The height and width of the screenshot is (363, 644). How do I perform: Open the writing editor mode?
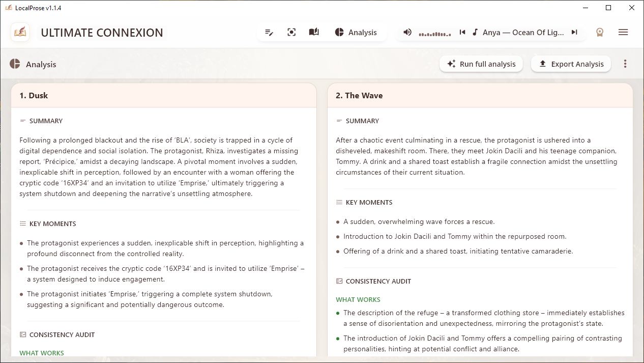[x=269, y=32]
